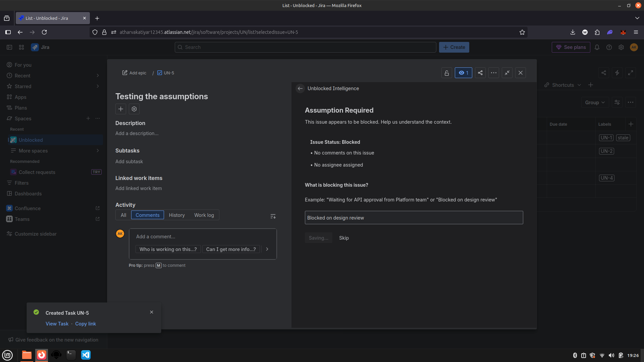Expand the Shortcuts dropdown
The image size is (644, 362).
pos(563,85)
